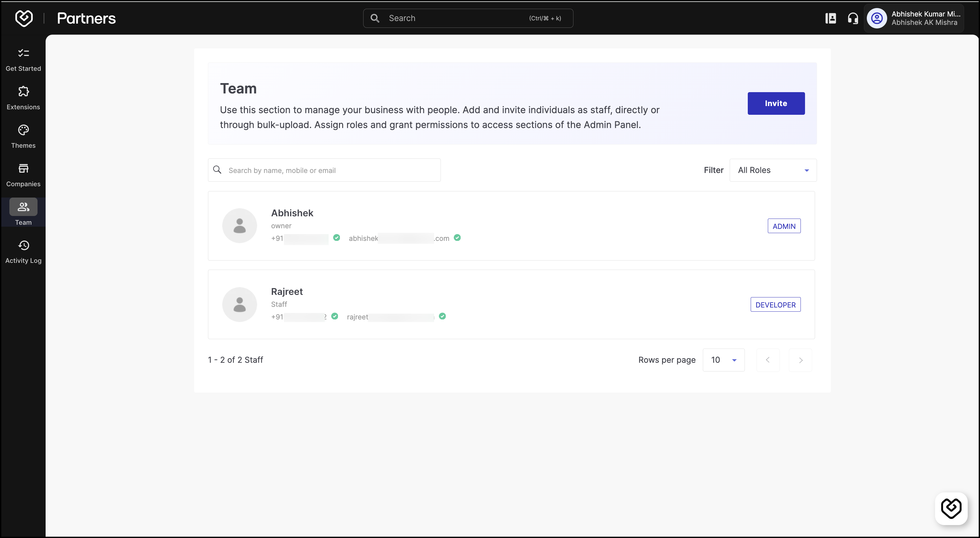The width and height of the screenshot is (980, 538).
Task: Go to the previous page arrow
Action: pyautogui.click(x=768, y=360)
